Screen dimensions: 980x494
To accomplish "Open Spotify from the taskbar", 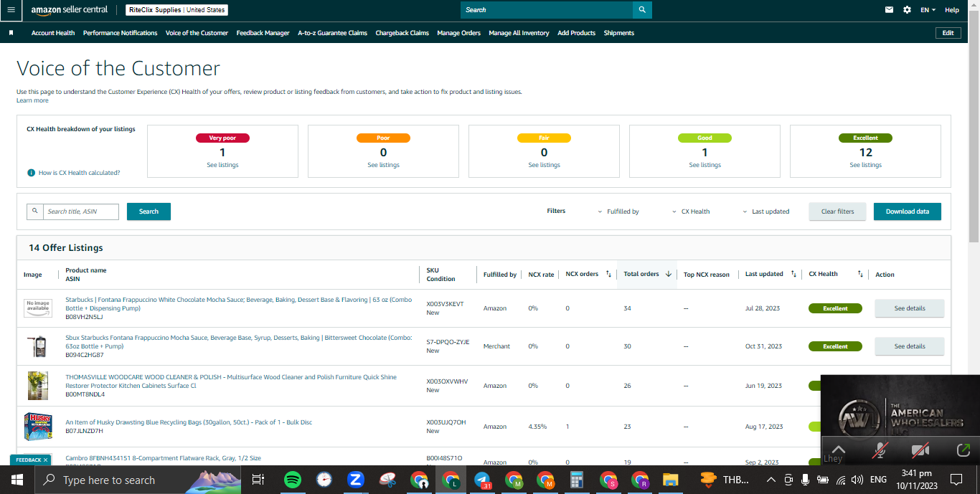I will click(292, 480).
